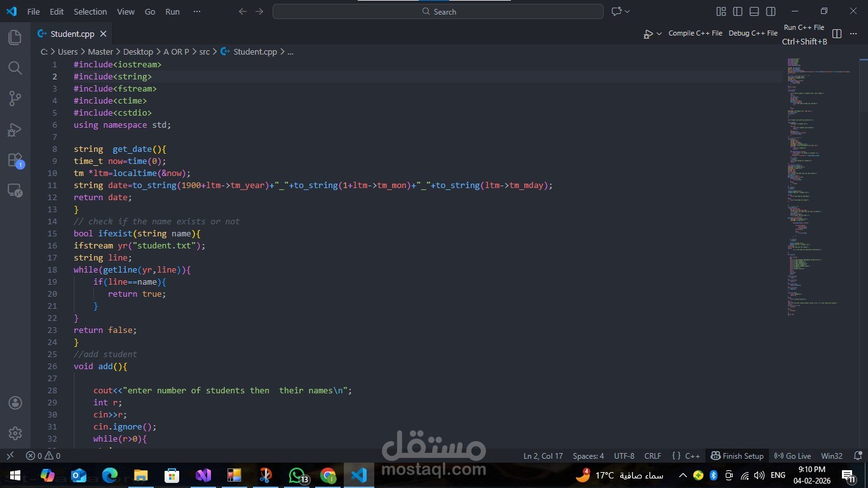Change file encoding UTF-8
This screenshot has height=488, width=868.
point(624,456)
